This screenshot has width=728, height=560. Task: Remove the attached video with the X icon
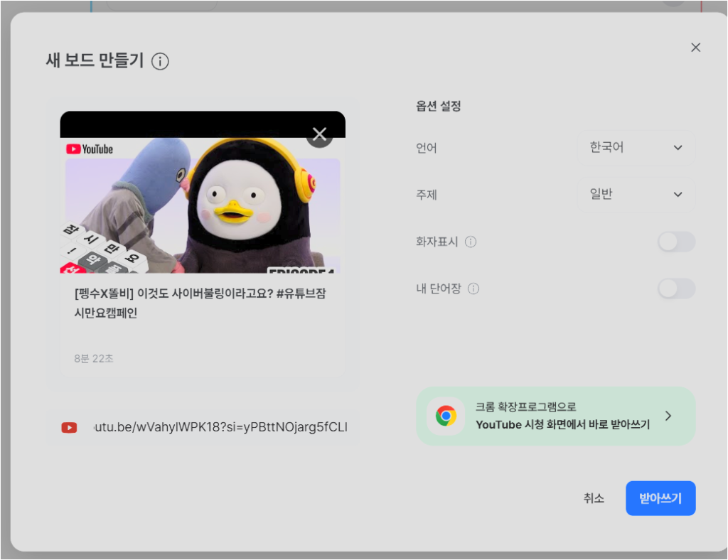pos(319,133)
